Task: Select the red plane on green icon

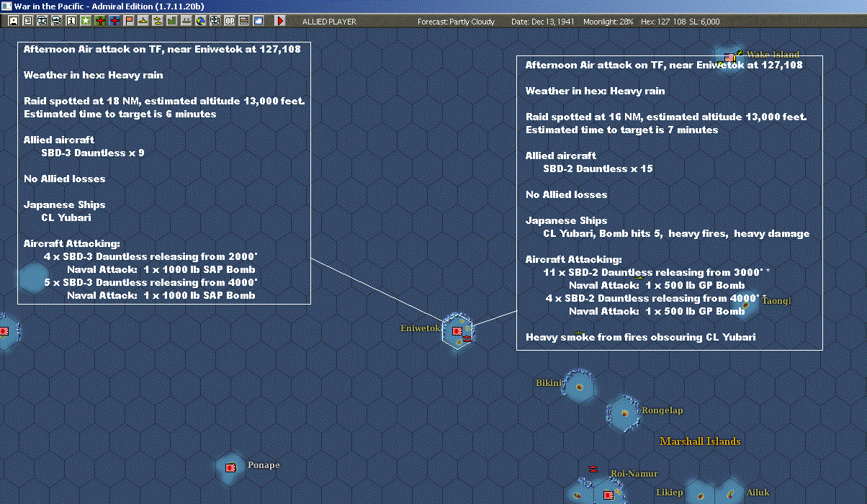Action: [99, 21]
